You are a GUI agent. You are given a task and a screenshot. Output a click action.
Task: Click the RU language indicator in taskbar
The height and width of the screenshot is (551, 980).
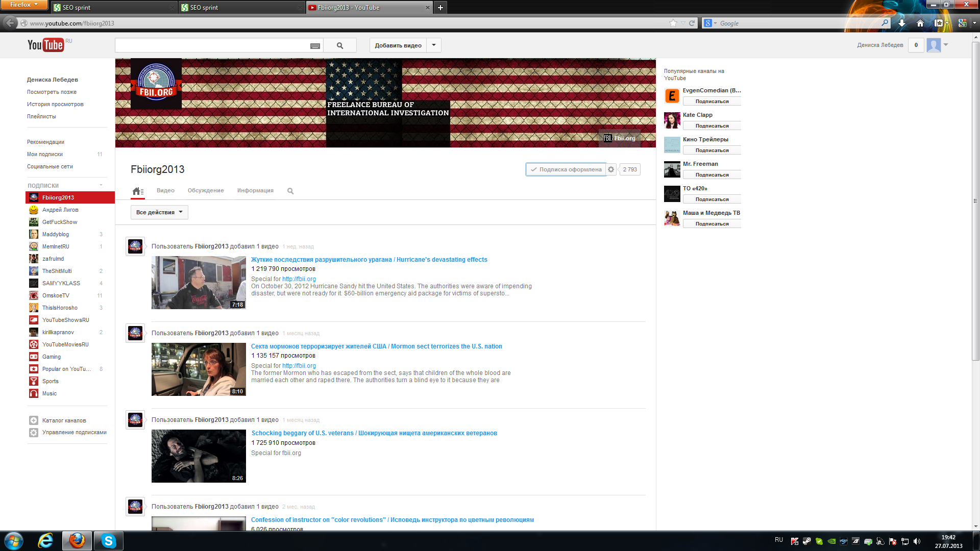click(778, 540)
